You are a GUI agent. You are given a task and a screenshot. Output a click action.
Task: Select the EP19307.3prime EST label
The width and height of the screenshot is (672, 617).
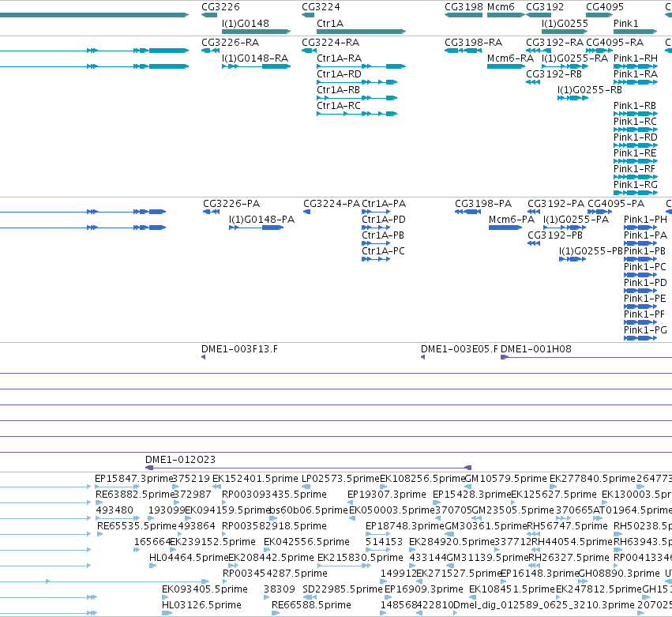[x=387, y=495]
